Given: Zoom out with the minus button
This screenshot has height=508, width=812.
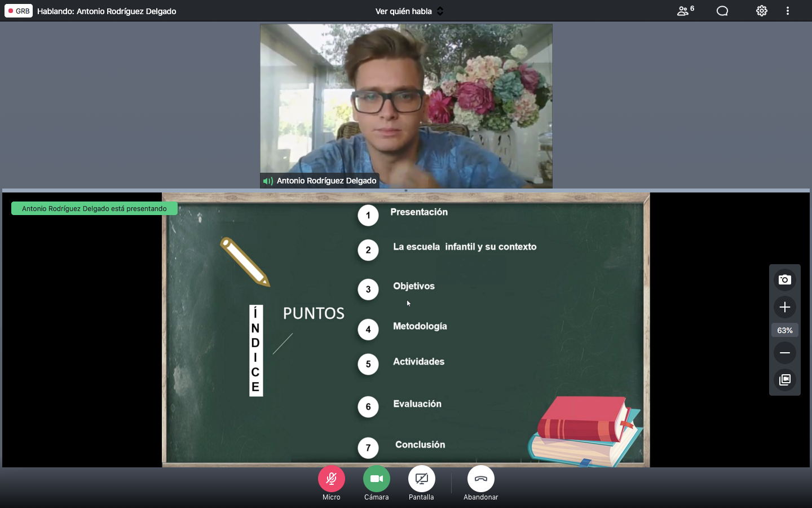Looking at the screenshot, I should click(x=785, y=353).
